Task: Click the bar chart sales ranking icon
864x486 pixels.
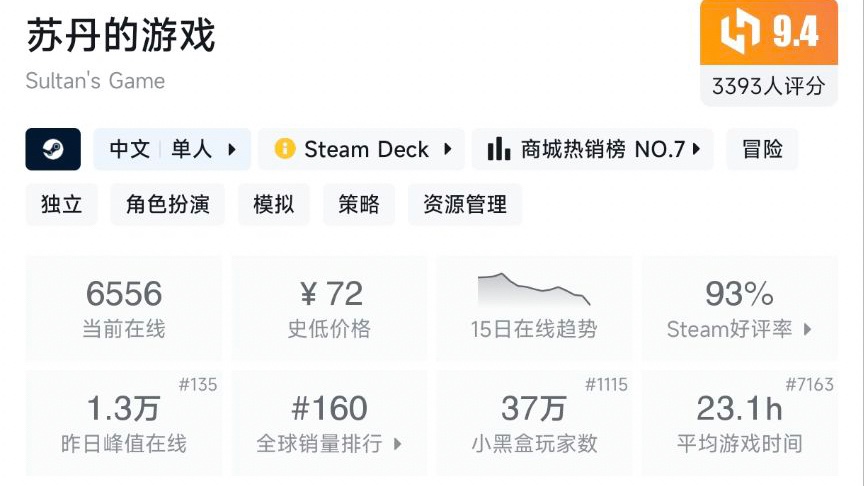Action: pyautogui.click(x=499, y=149)
